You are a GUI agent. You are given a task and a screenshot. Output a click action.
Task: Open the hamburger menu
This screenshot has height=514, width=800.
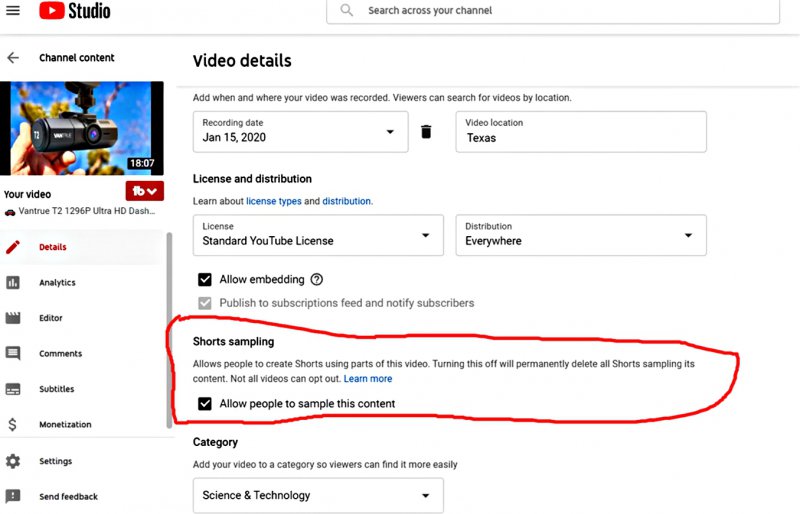tap(13, 11)
